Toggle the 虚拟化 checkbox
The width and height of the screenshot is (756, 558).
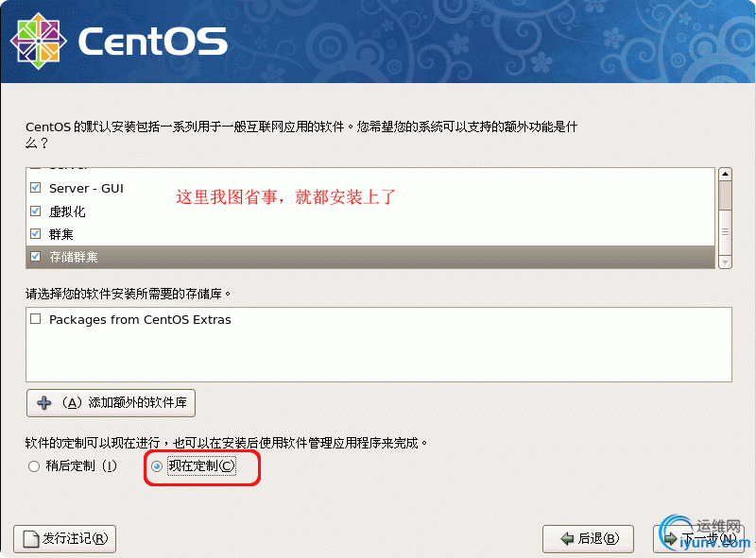(36, 211)
